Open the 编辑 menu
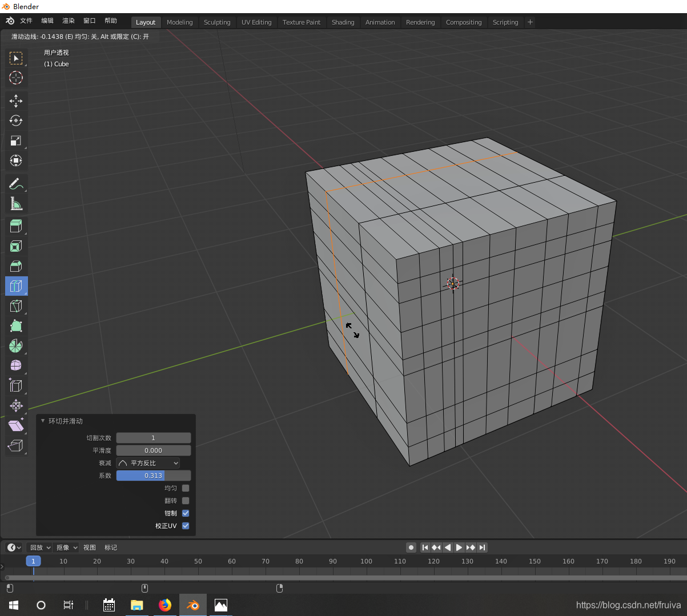The width and height of the screenshot is (687, 616). pyautogui.click(x=47, y=21)
